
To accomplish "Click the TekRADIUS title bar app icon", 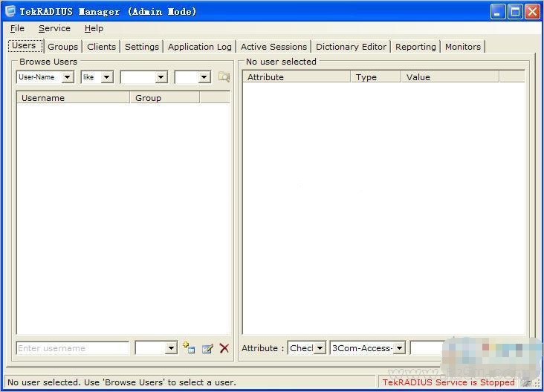I will click(10, 11).
